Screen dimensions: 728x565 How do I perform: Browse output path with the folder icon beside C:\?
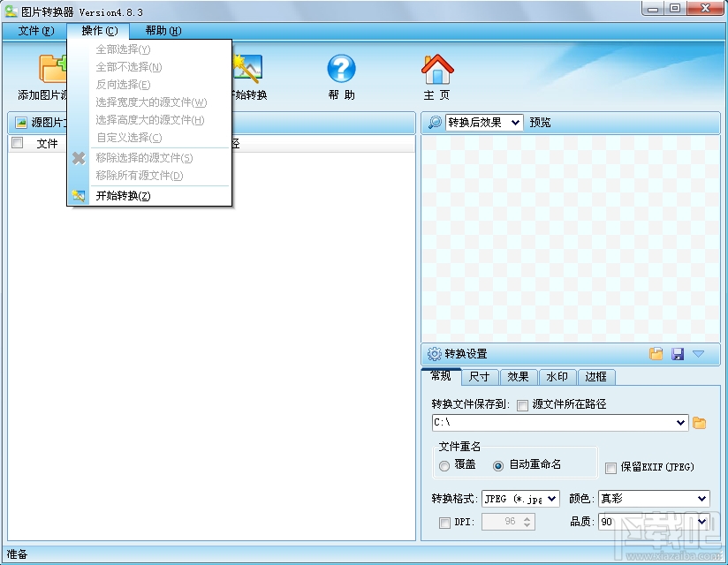(699, 422)
